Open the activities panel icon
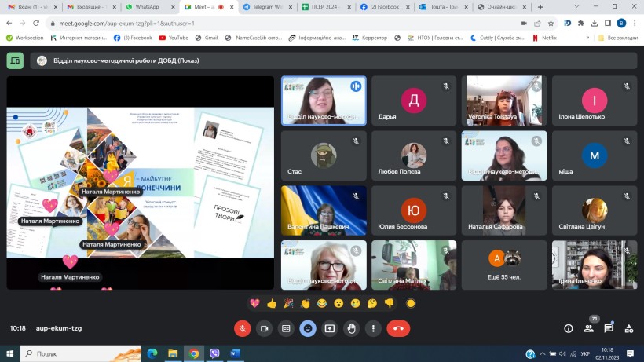 pyautogui.click(x=629, y=328)
